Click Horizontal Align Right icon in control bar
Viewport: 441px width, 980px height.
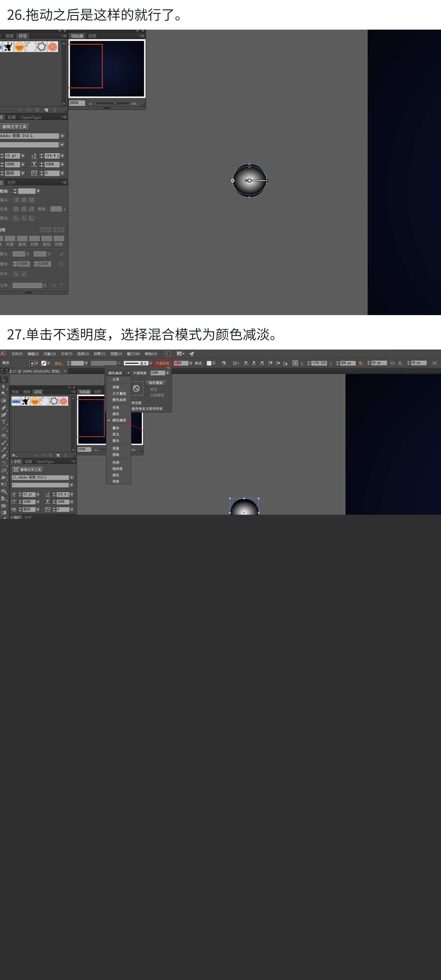[261, 363]
